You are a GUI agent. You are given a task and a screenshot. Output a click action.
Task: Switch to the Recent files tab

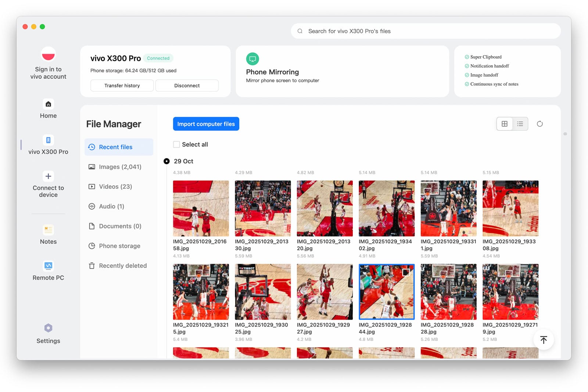tap(115, 147)
